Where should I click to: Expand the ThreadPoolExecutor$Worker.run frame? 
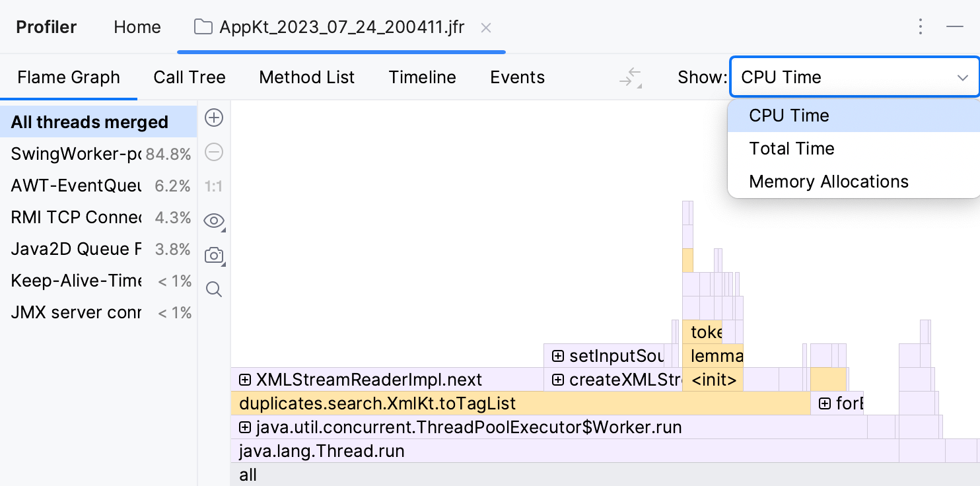click(x=244, y=427)
